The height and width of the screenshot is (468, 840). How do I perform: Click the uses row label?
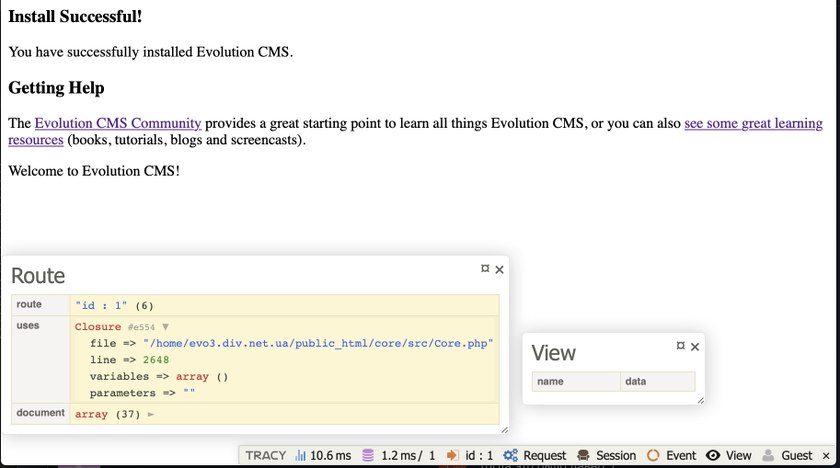point(28,326)
